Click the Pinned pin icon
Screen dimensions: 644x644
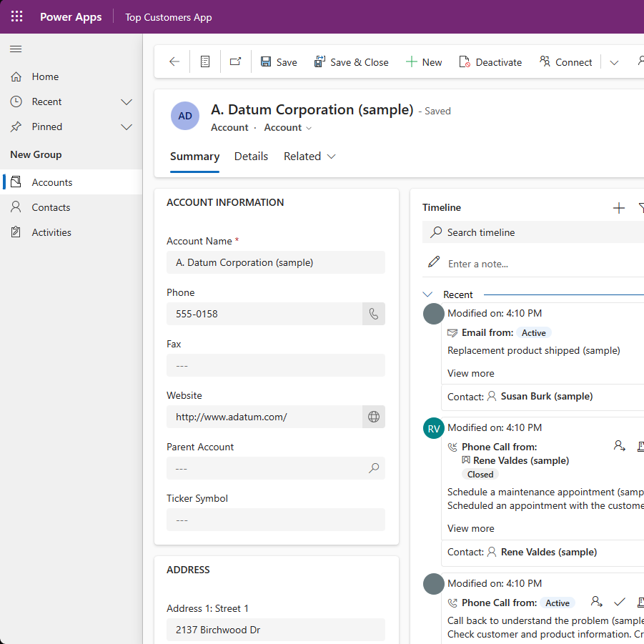point(16,127)
